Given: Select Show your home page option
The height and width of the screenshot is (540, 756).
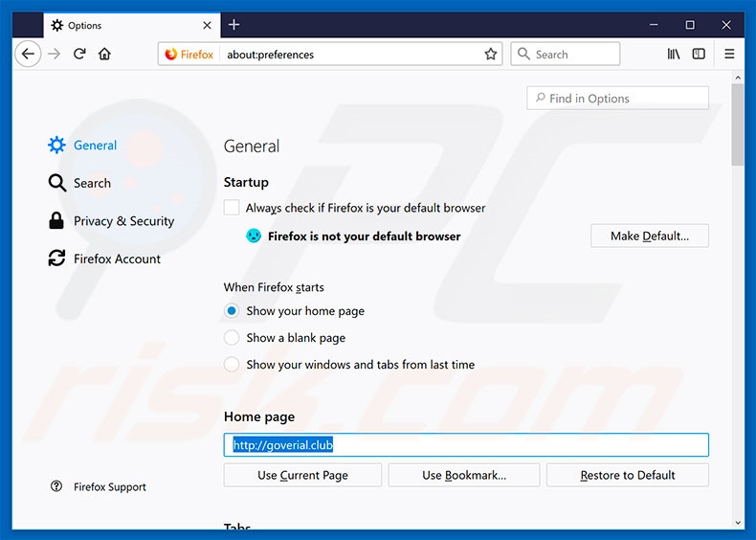Looking at the screenshot, I should point(232,311).
